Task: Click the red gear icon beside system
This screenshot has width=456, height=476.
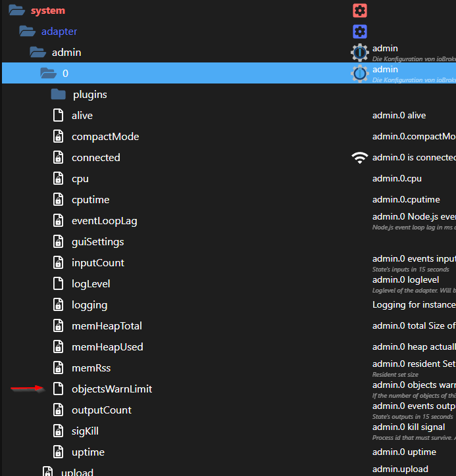Action: (359, 11)
